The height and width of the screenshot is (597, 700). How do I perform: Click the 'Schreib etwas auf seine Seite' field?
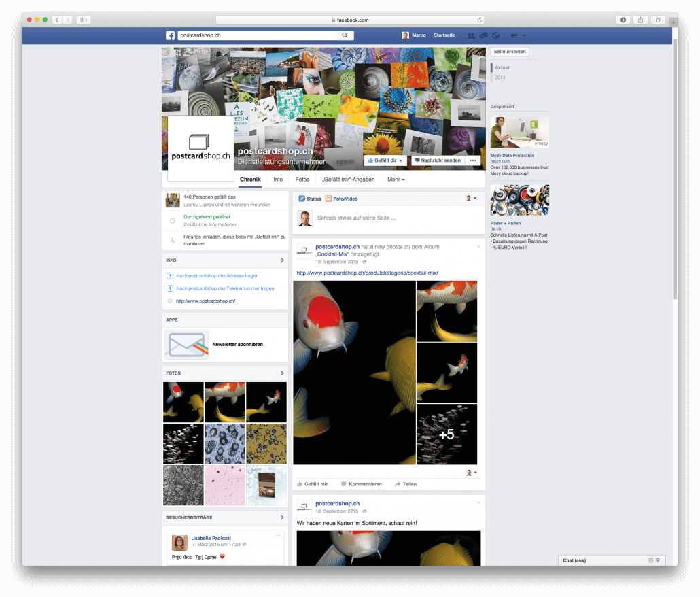coord(356,218)
